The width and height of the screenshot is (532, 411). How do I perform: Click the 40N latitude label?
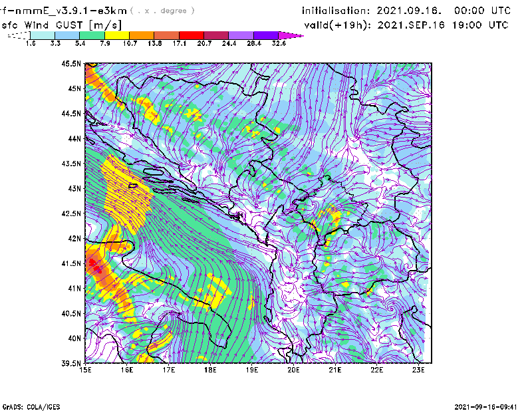tap(74, 339)
